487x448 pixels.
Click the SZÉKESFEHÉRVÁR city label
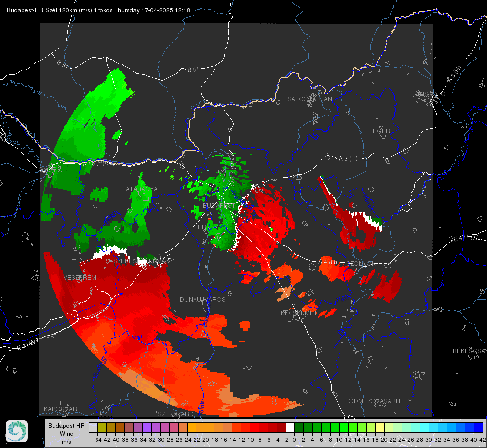point(141,261)
